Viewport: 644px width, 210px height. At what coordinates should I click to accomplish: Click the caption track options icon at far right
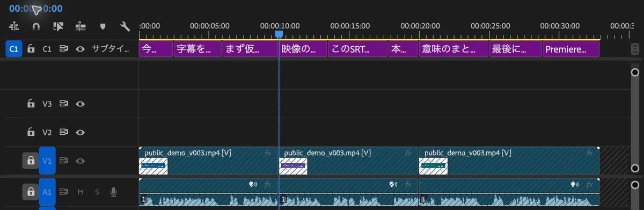[635, 49]
